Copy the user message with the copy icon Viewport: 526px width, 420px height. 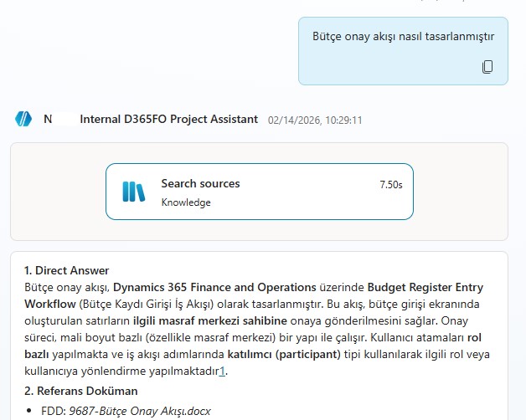[487, 67]
